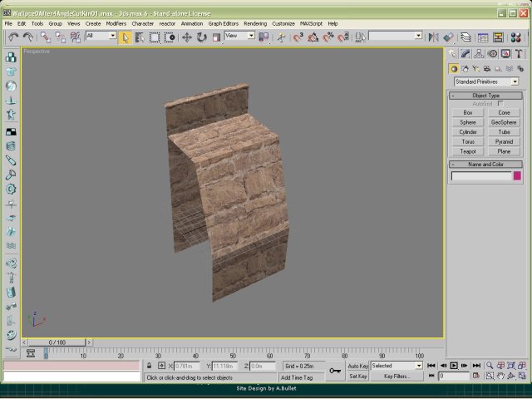
Task: Switch to Lights creation category
Action: point(476,68)
